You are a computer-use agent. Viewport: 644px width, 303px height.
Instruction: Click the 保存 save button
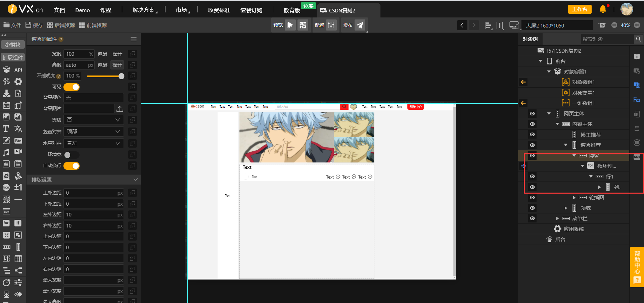(34, 25)
